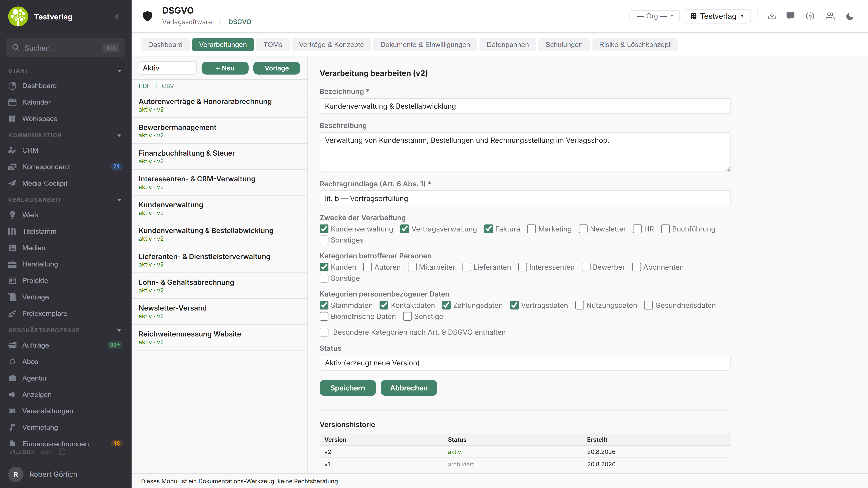
Task: Switch to the Dashboard tab
Action: point(165,44)
